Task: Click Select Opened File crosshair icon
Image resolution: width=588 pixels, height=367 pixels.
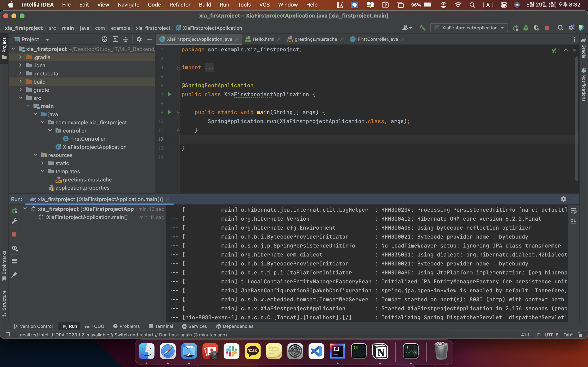Action: (x=105, y=39)
